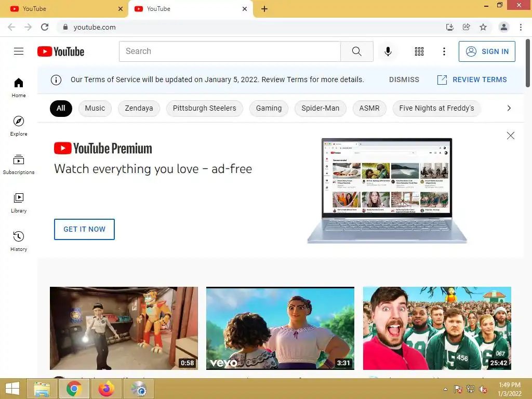Go to Home in sidebar
This screenshot has width=532, height=399.
[x=19, y=87]
